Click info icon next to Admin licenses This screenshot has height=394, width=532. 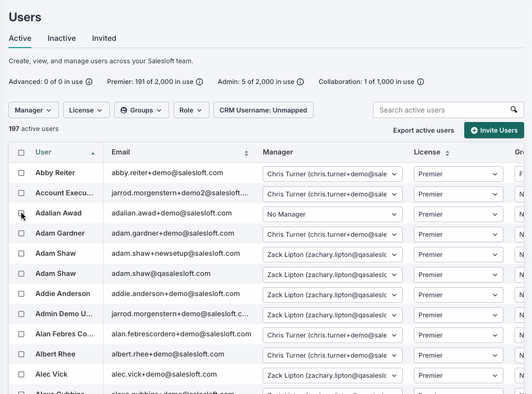tap(300, 82)
